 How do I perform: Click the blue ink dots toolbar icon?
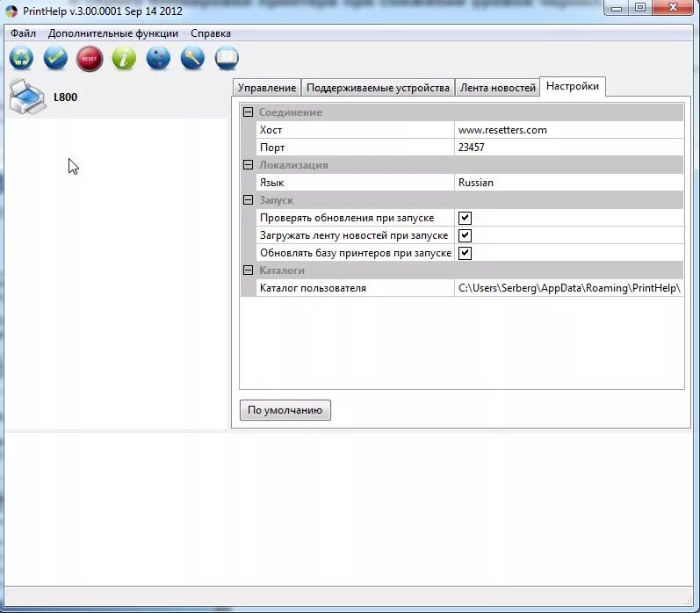coord(158,59)
